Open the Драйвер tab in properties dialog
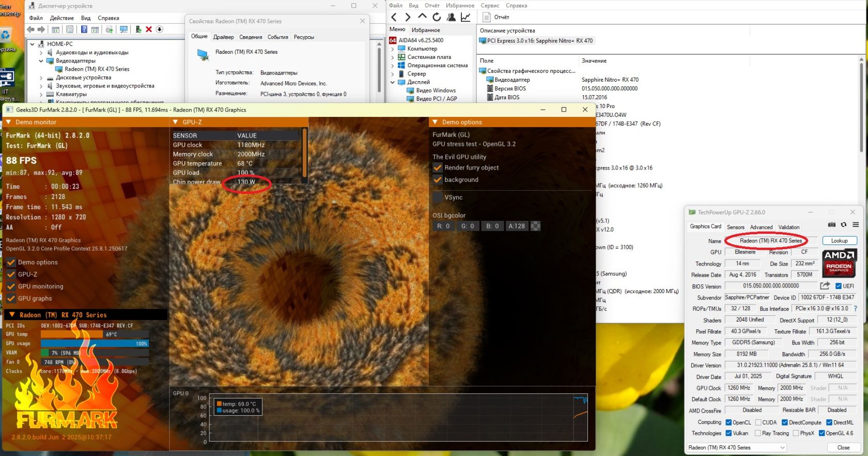 tap(224, 37)
